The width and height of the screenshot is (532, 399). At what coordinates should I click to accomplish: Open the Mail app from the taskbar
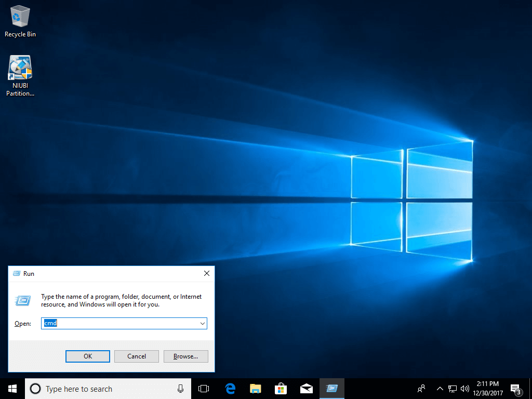pyautogui.click(x=306, y=389)
